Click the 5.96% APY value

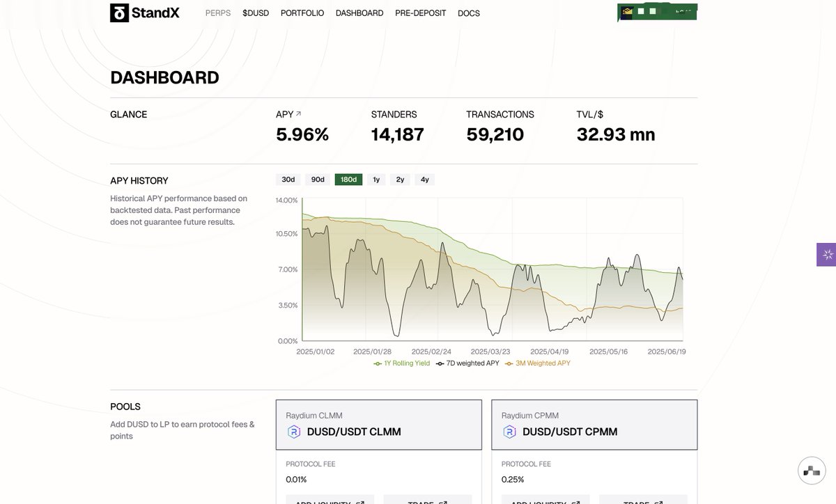click(x=302, y=134)
